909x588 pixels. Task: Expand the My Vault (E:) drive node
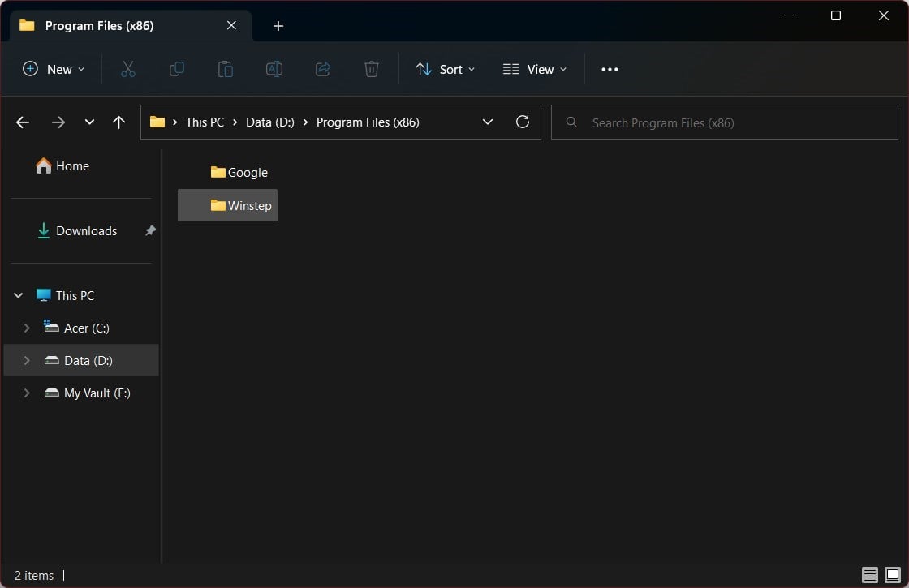point(27,393)
